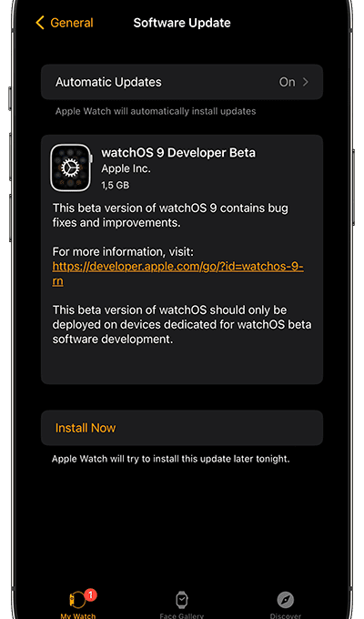
Task: Open the Automatic Updates row
Action: point(182,82)
